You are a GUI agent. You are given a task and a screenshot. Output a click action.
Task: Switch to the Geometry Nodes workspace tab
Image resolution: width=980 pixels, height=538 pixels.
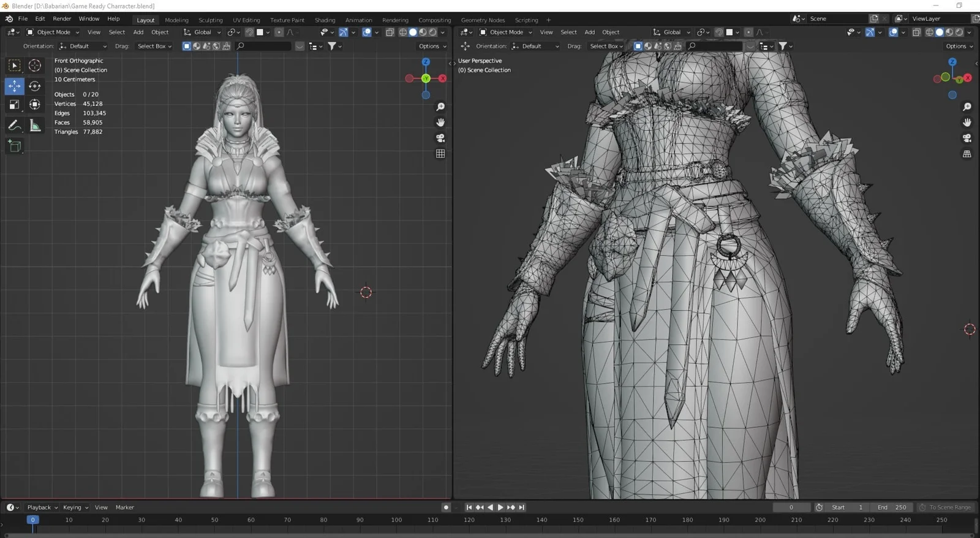click(483, 20)
